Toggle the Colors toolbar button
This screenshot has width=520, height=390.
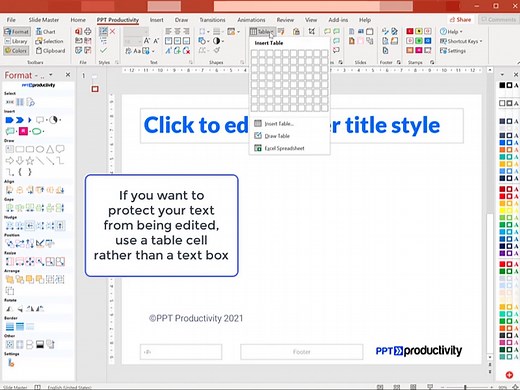[16, 51]
